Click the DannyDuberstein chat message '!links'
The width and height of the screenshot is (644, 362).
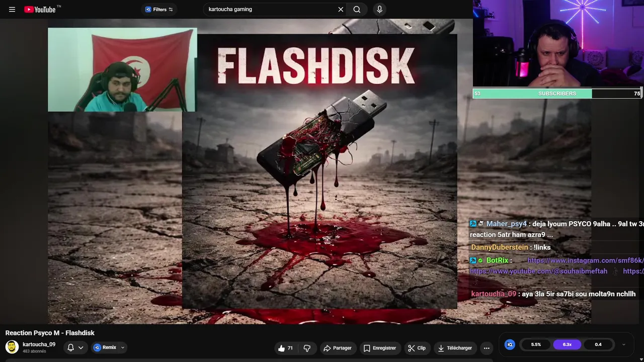[542, 247]
